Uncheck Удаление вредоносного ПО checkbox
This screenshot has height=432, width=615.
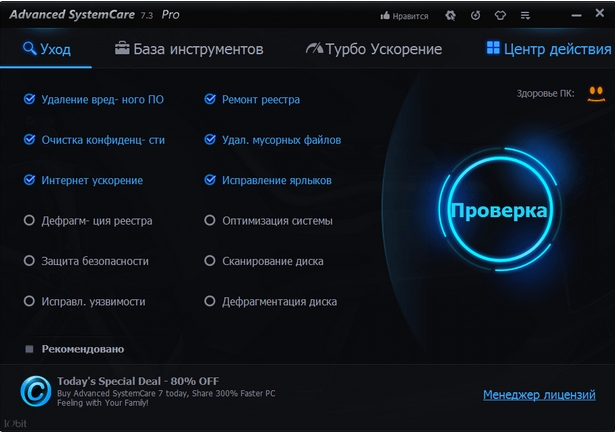click(30, 99)
